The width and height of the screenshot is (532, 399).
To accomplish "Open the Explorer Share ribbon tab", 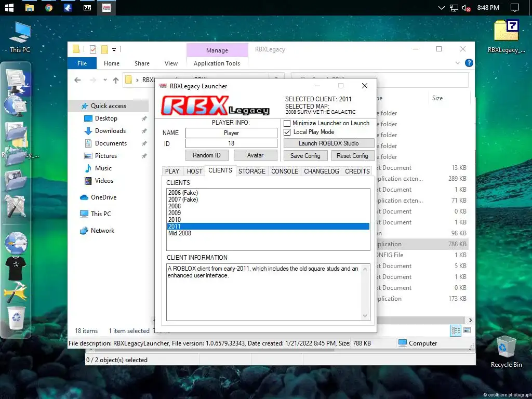I will point(142,63).
